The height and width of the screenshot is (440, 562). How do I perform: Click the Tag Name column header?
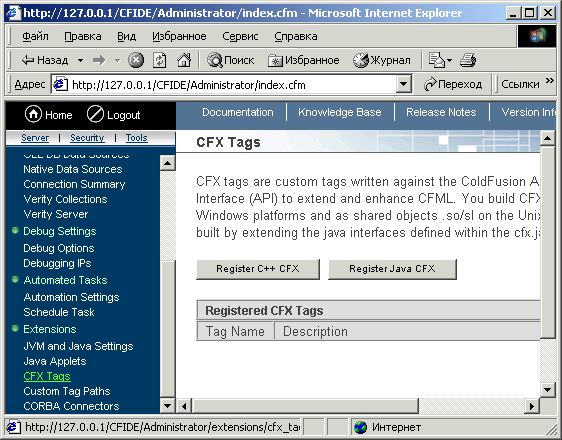pyautogui.click(x=235, y=331)
